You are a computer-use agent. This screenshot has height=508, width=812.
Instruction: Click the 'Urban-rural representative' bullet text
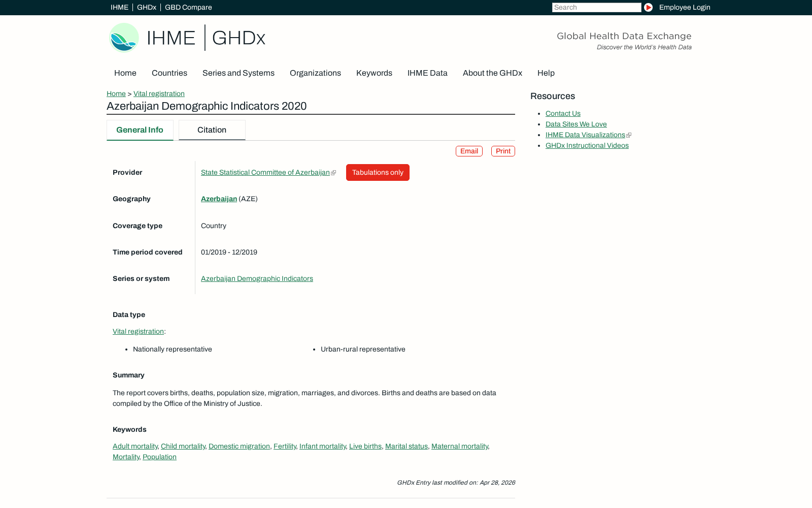click(363, 350)
